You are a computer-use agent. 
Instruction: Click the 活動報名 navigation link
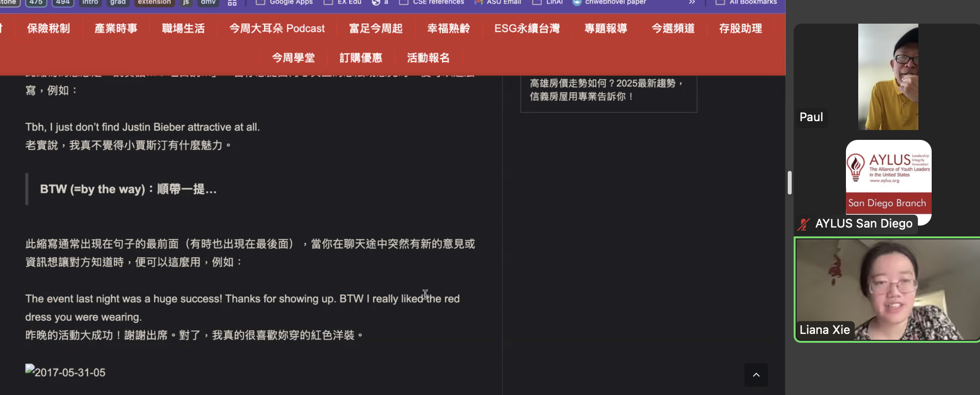pyautogui.click(x=428, y=58)
